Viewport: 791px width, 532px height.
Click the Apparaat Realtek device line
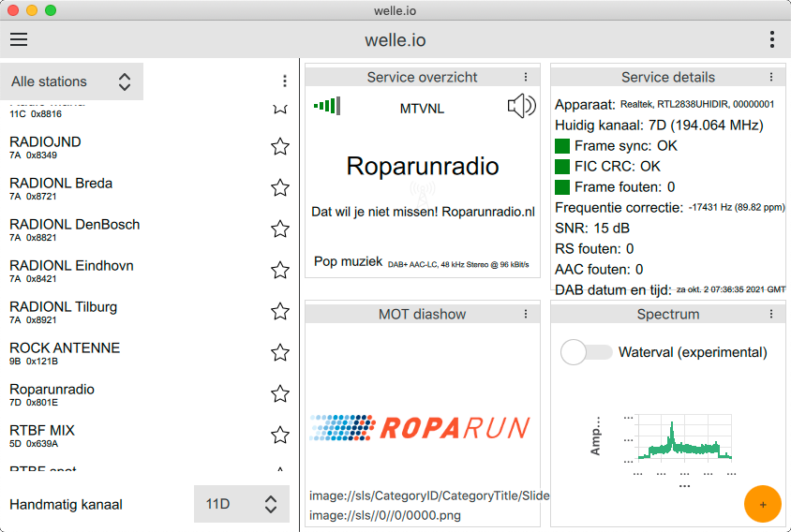point(664,104)
